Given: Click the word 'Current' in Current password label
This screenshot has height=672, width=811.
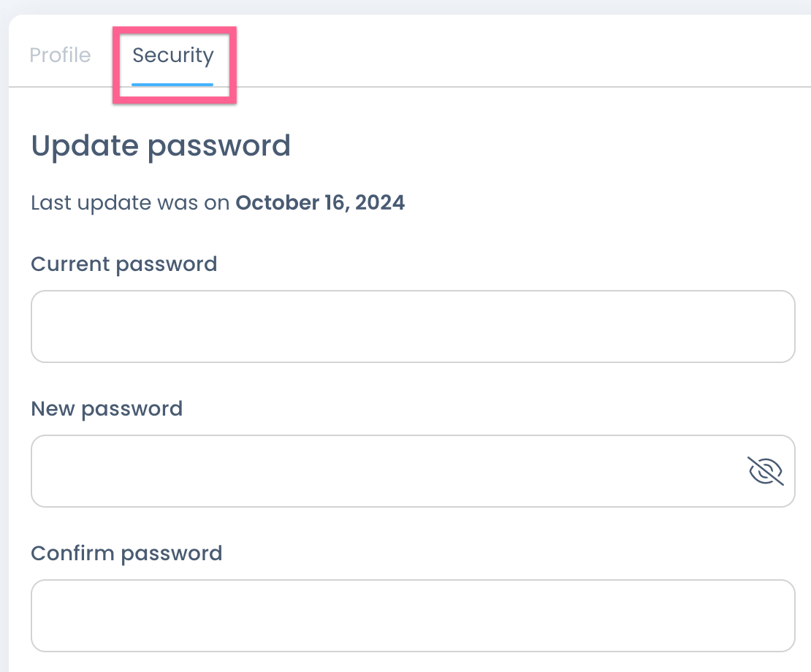Looking at the screenshot, I should click(71, 264).
